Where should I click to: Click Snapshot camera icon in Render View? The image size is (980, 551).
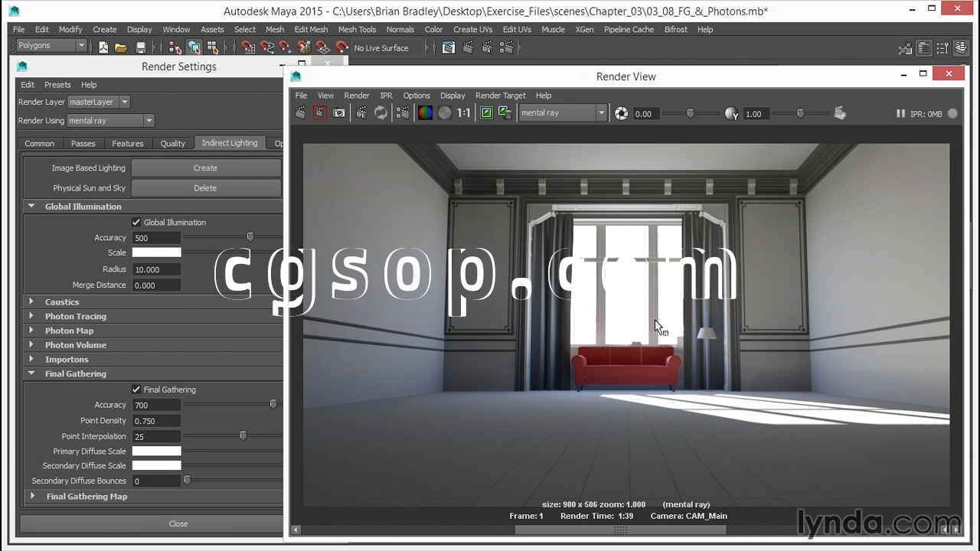[x=339, y=113]
